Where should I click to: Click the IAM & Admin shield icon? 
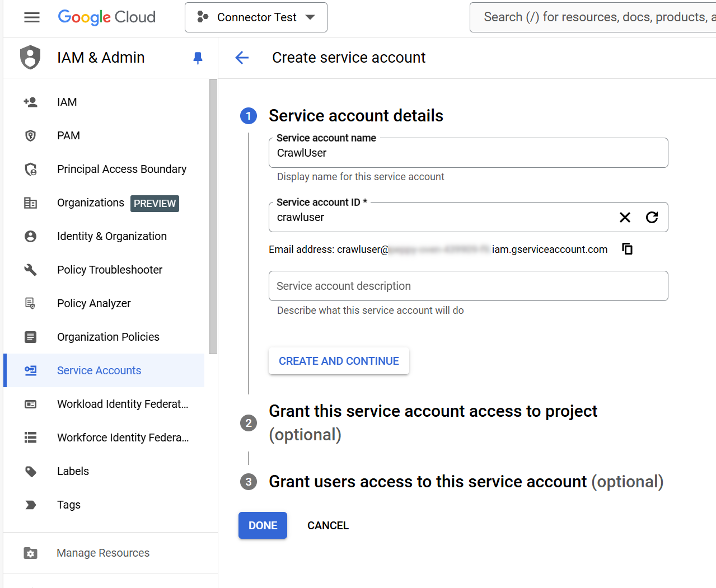click(x=30, y=58)
